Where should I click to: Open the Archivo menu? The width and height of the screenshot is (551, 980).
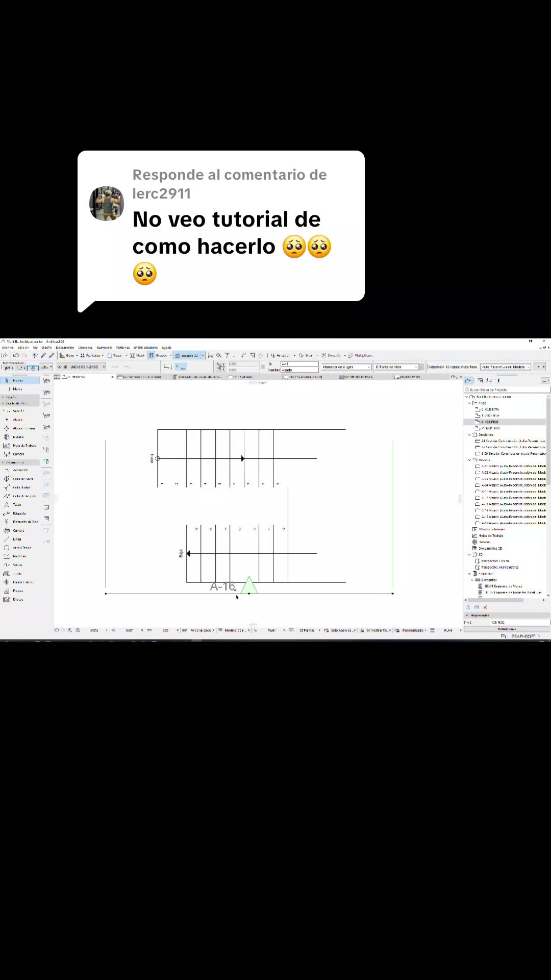click(x=8, y=348)
